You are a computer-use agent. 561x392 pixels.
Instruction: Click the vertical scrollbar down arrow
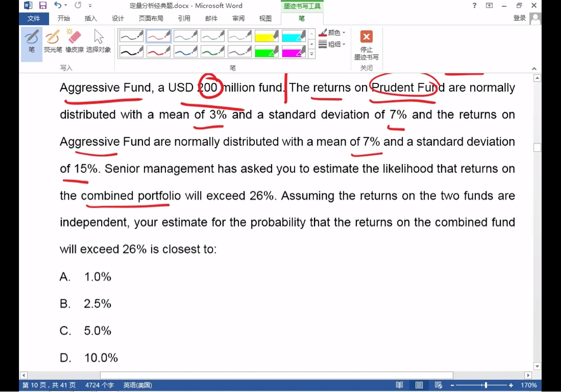(x=537, y=366)
